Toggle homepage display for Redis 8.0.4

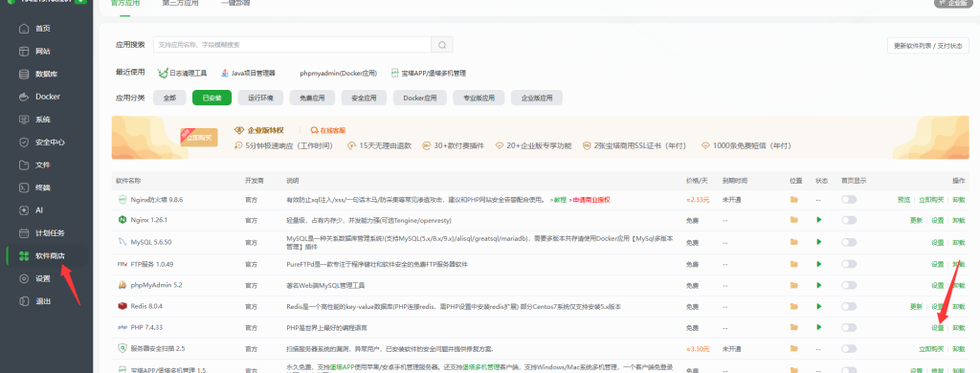[849, 307]
